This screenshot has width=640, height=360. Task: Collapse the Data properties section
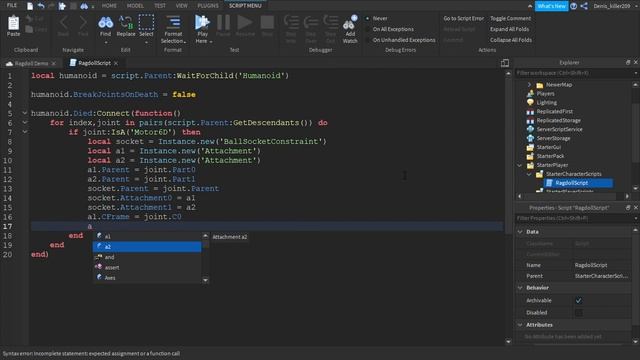[x=520, y=232]
